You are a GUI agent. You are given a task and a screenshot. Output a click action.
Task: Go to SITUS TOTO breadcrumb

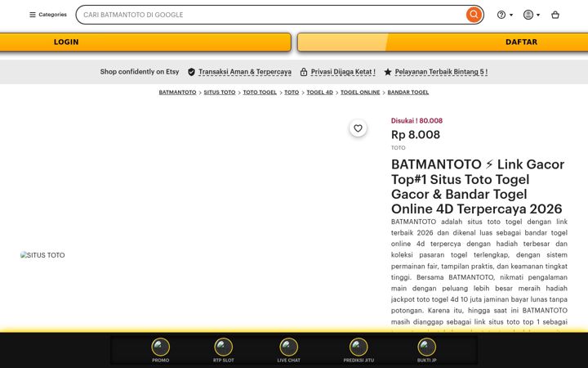point(220,92)
